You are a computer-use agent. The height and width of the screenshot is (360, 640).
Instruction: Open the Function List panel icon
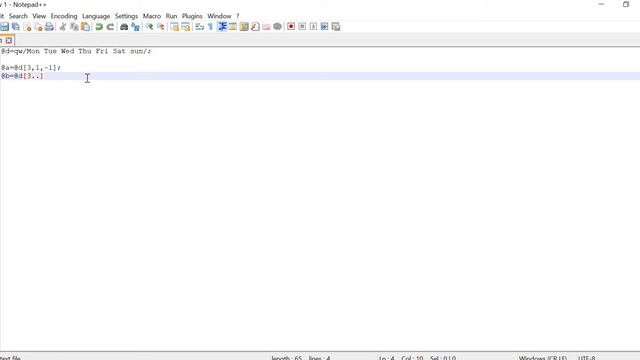pos(256,27)
